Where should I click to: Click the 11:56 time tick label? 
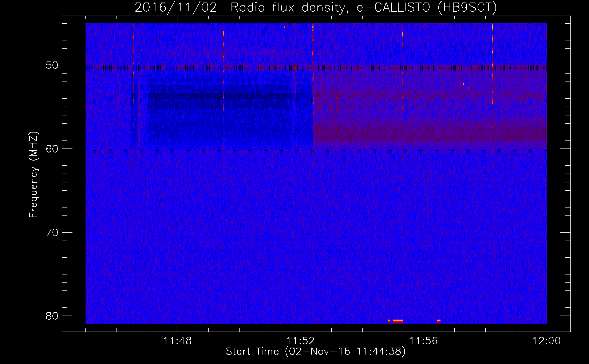pos(424,341)
